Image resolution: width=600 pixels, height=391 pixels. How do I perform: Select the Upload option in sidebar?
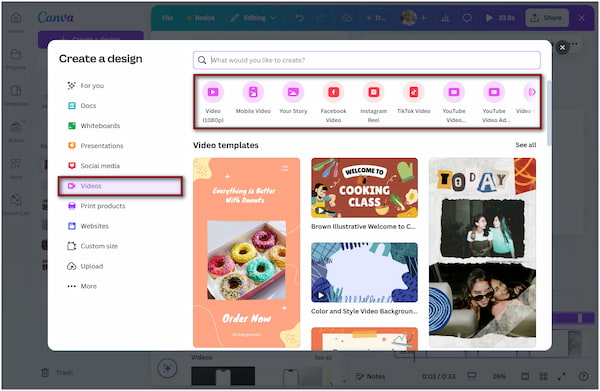coord(120,266)
